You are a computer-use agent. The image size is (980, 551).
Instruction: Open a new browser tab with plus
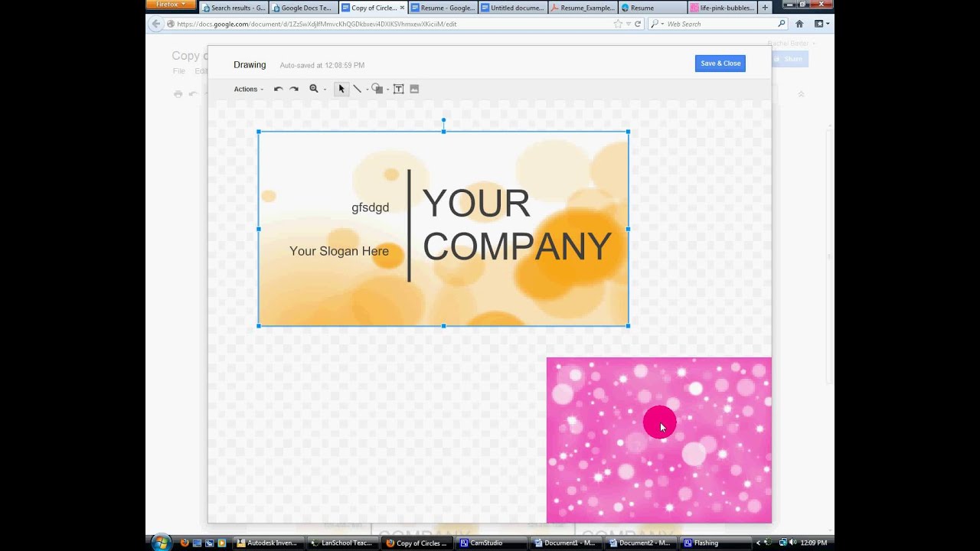[764, 8]
